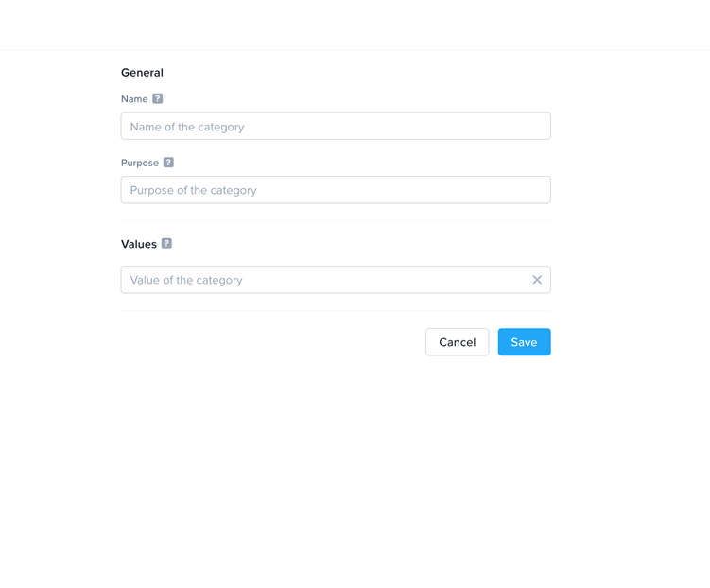This screenshot has height=588, width=710.
Task: Remove the value row using its X
Action: coord(537,280)
